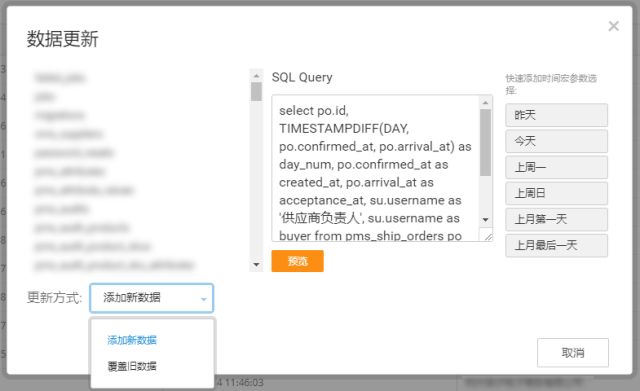The width and height of the screenshot is (640, 391).
Task: Click the SQL text area's scroll-up arrow
Action: pos(485,103)
